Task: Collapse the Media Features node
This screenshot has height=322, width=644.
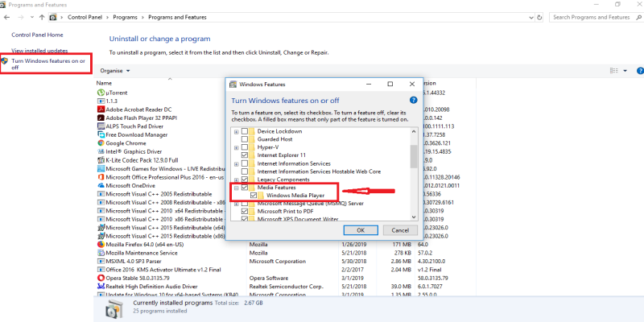Action: click(x=236, y=188)
